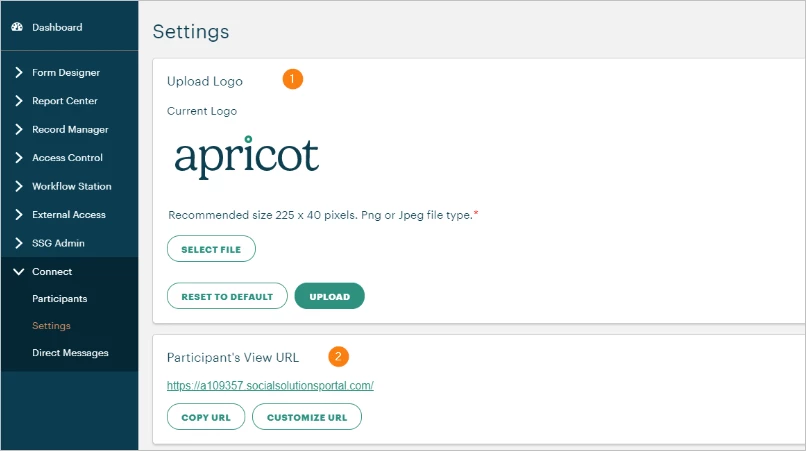This screenshot has width=806, height=451.
Task: Expand the Access Control chevron
Action: point(19,157)
